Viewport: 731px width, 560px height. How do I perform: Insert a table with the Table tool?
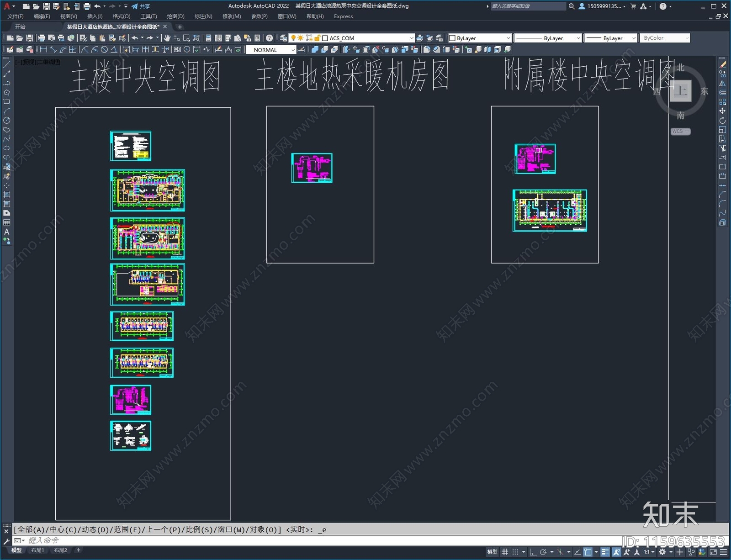point(6,223)
